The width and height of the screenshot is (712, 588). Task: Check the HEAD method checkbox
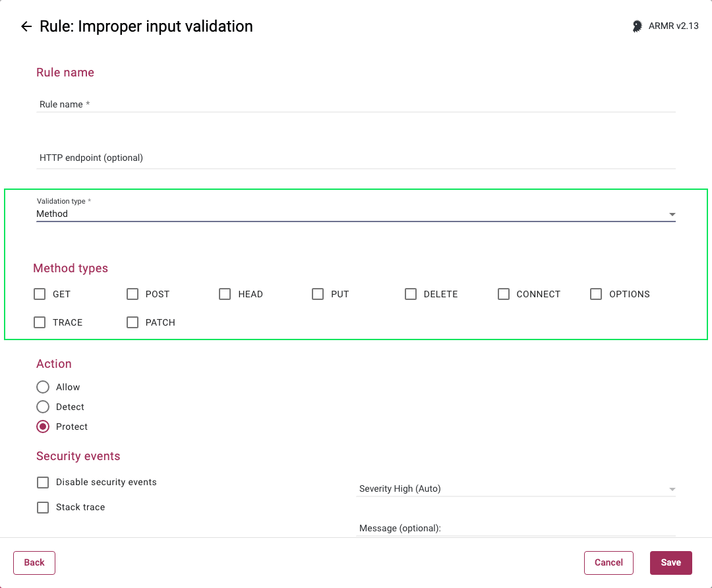coord(225,294)
